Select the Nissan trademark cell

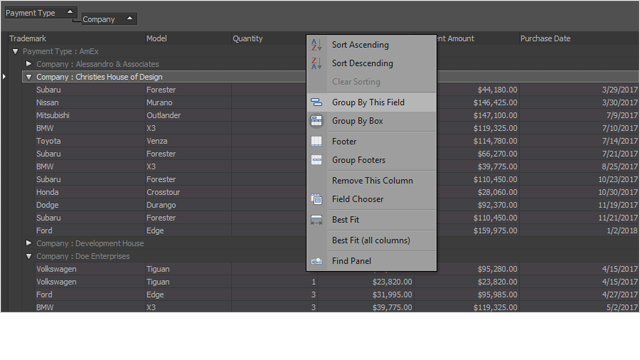90,102
